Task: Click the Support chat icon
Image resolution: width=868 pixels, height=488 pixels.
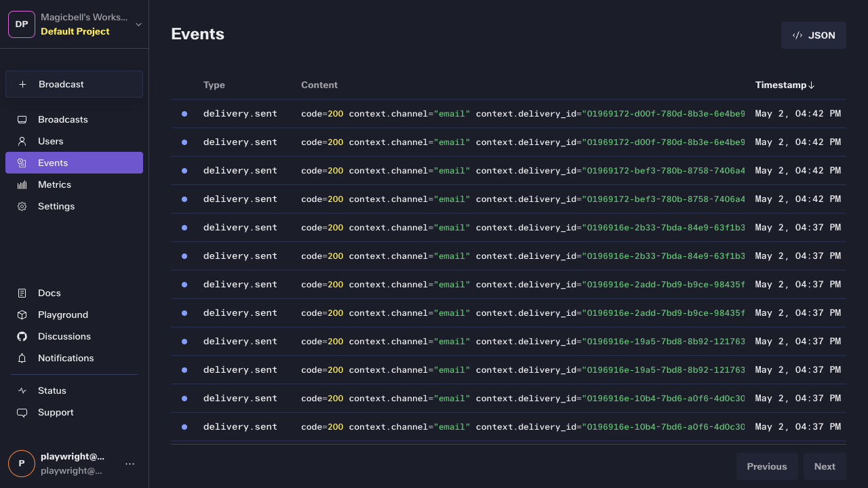Action: coord(22,412)
